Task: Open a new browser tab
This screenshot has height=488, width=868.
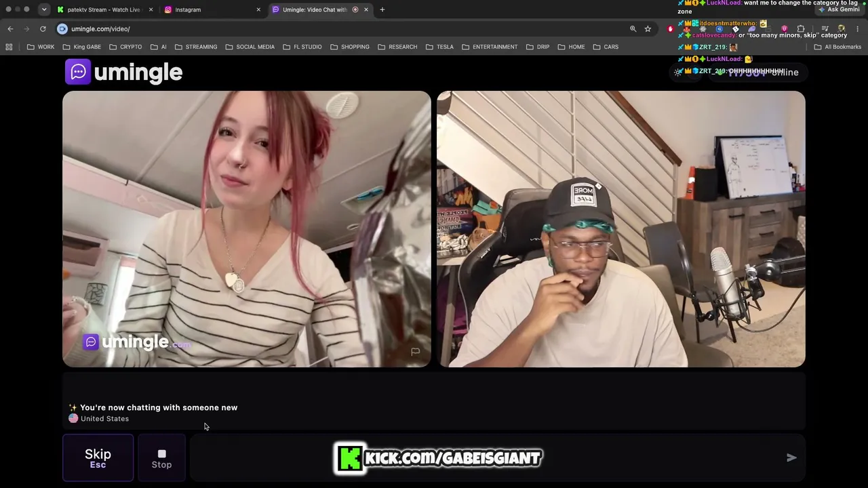Action: click(x=382, y=9)
